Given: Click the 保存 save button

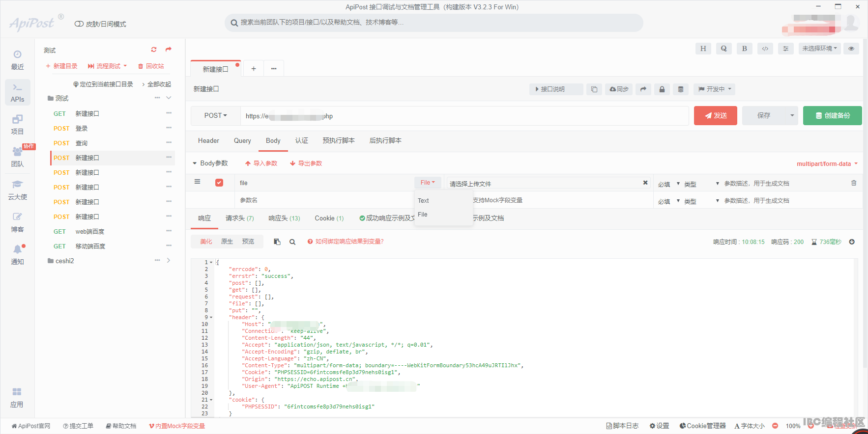Looking at the screenshot, I should (x=764, y=116).
